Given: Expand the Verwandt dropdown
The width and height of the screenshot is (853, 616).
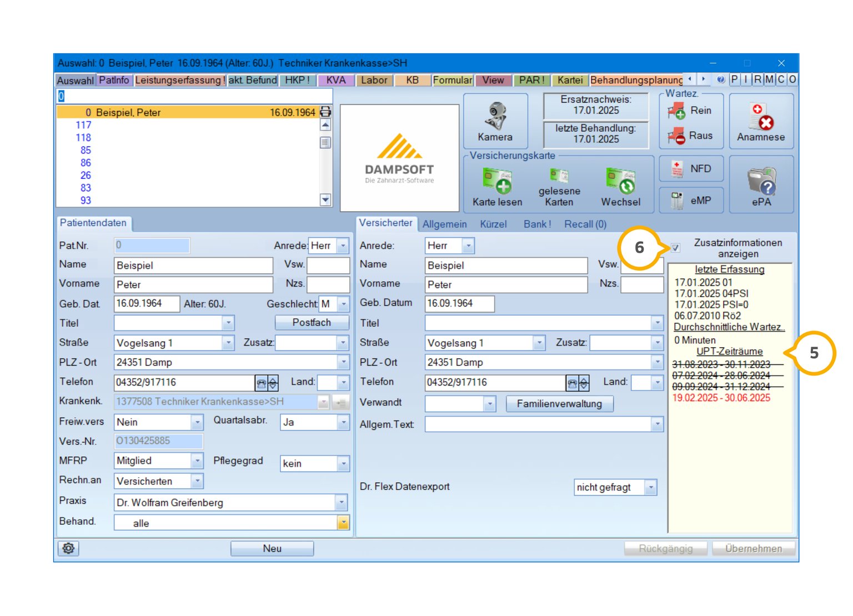Looking at the screenshot, I should [x=489, y=404].
